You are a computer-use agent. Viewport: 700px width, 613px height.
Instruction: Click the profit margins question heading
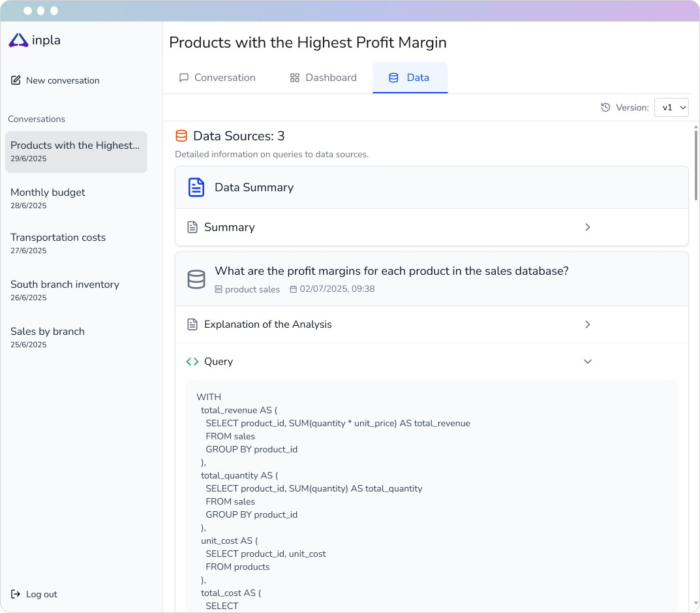[391, 271]
